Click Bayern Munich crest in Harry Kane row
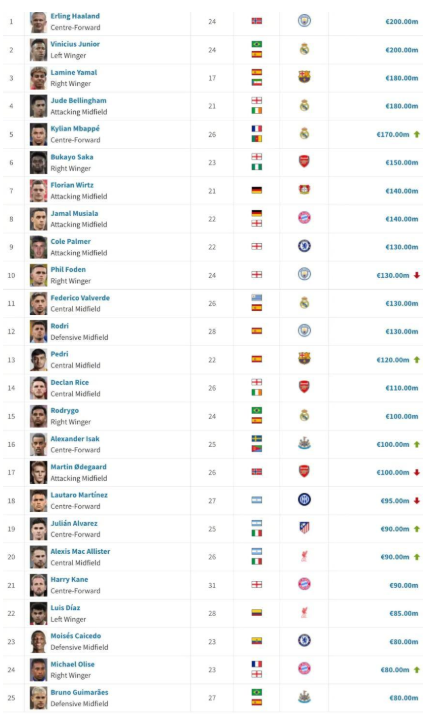The image size is (429, 714). [x=304, y=584]
